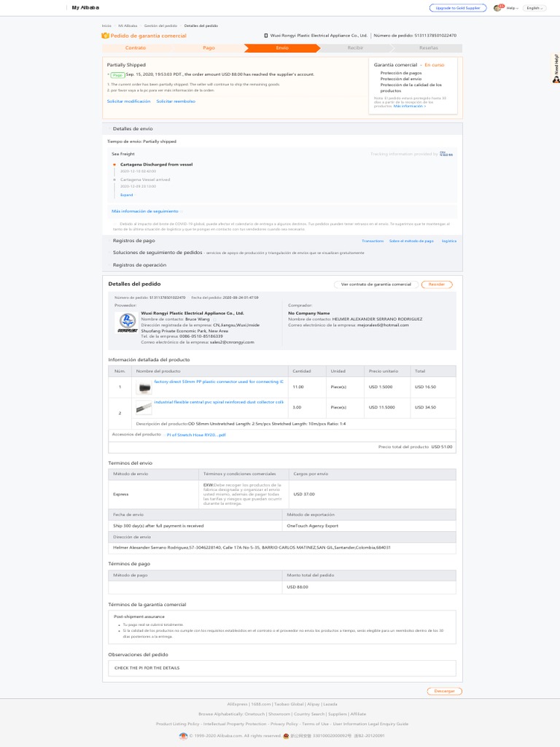Click the supplier phone icon in header
This screenshot has width=560, height=747.
pos(265,35)
